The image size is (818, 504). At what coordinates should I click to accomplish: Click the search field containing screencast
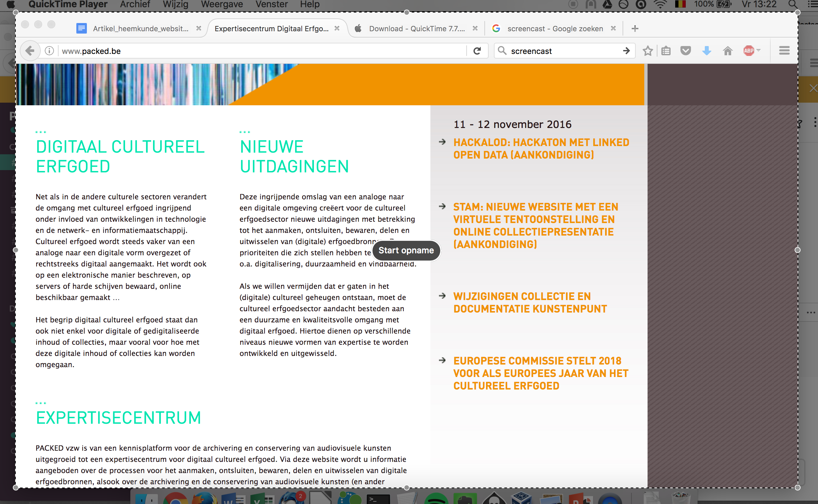565,51
